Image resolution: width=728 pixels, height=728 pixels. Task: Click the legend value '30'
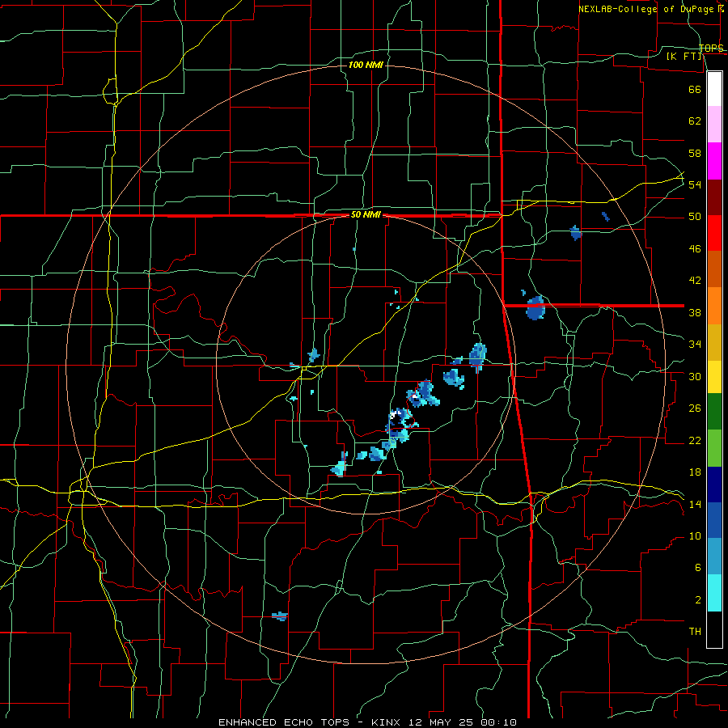click(x=695, y=376)
